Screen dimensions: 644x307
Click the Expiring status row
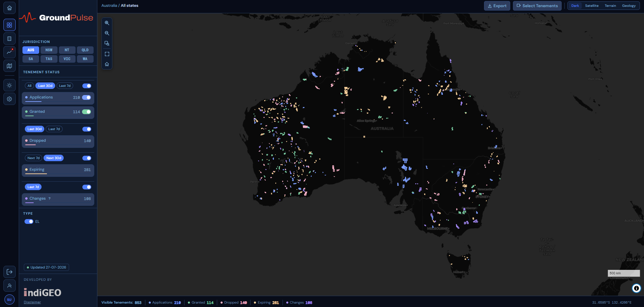click(58, 170)
